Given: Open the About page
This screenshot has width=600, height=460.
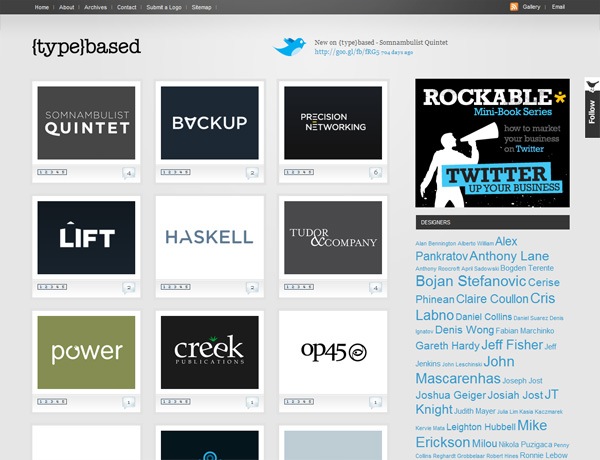Looking at the screenshot, I should (67, 7).
